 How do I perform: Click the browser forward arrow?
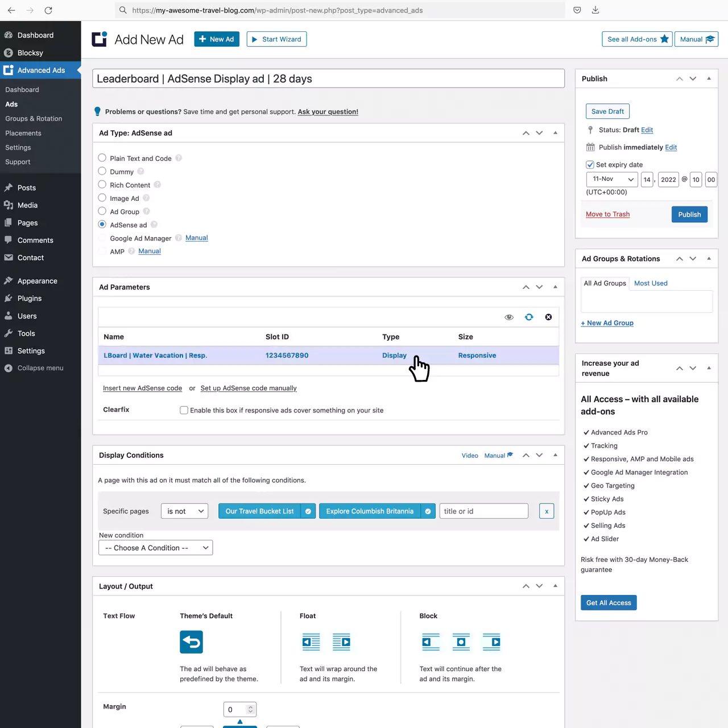30,10
